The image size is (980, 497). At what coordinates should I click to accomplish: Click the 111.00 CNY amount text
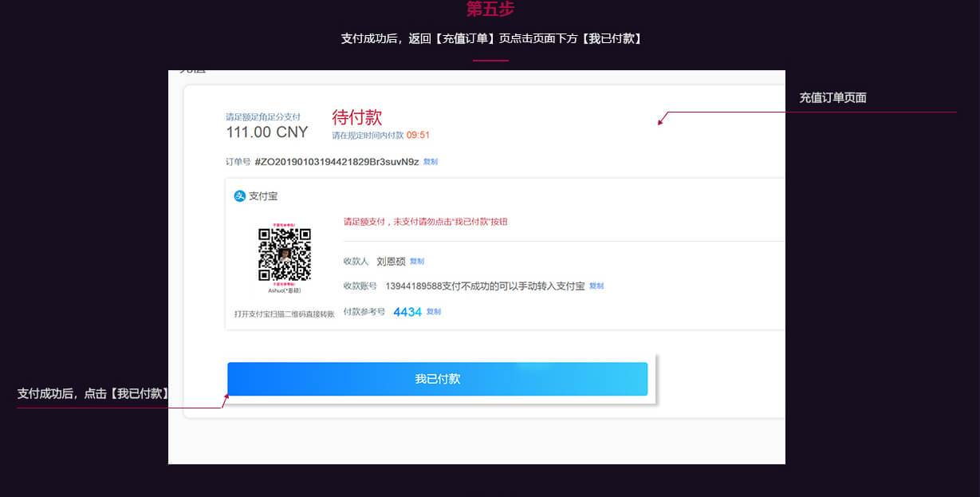[x=267, y=132]
